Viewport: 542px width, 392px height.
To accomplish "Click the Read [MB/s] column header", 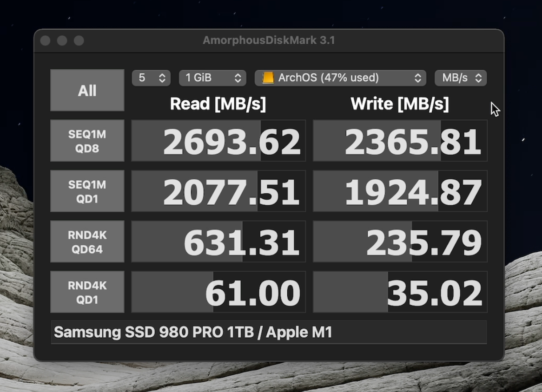I will click(x=218, y=104).
